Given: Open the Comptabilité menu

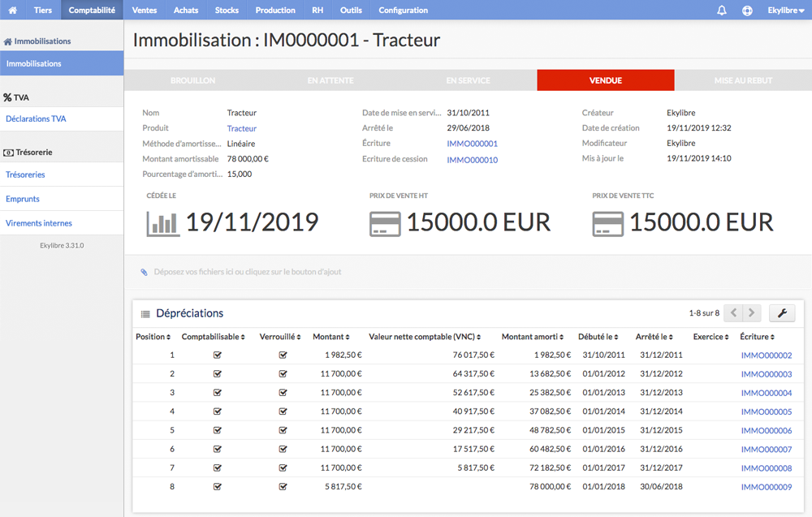Looking at the screenshot, I should (x=93, y=10).
